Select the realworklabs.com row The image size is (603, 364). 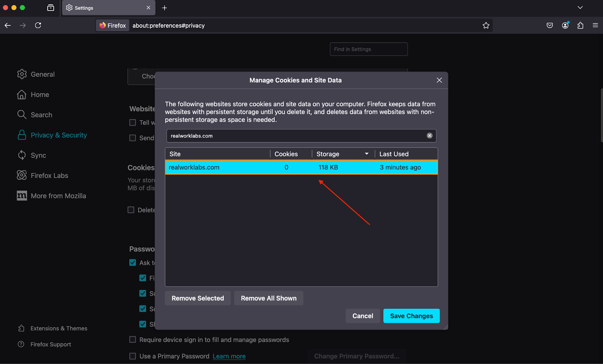tap(301, 167)
